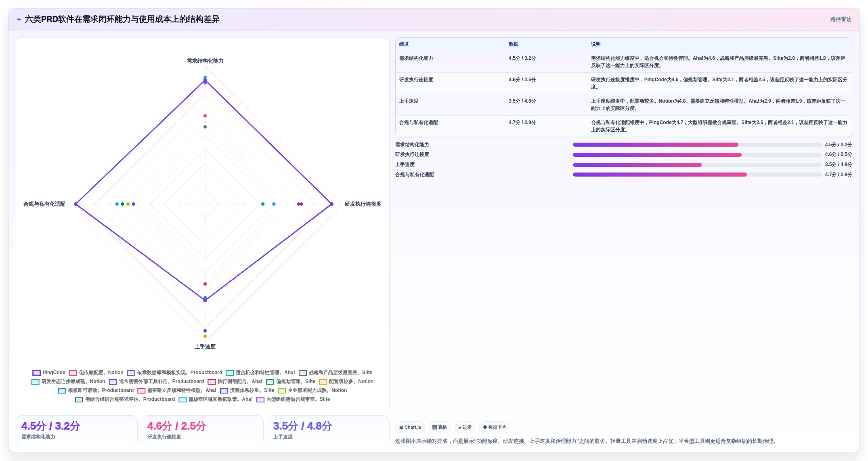Toggle the 大型组织需做合规审查。Slite legend item
Viewport: 868px width, 461px height.
293,399
